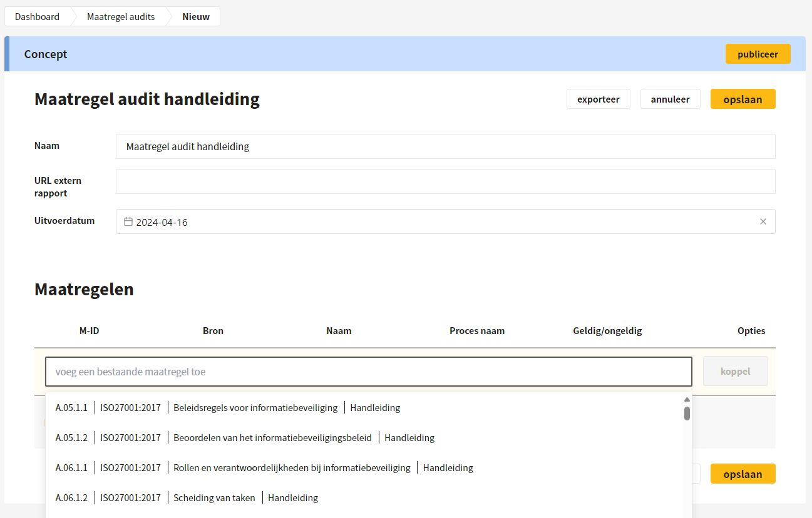The height and width of the screenshot is (518, 812).
Task: Go to Dashboard breadcrumb
Action: 37,17
